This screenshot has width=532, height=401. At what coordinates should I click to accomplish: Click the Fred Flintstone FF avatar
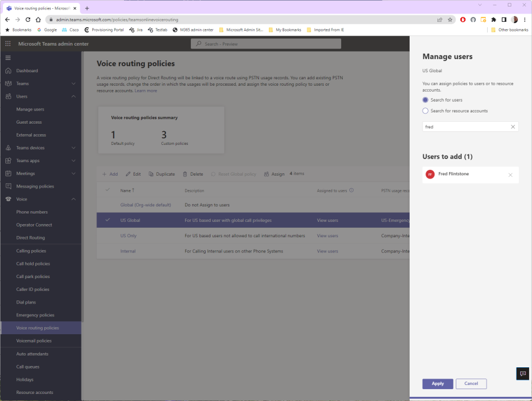coord(430,174)
